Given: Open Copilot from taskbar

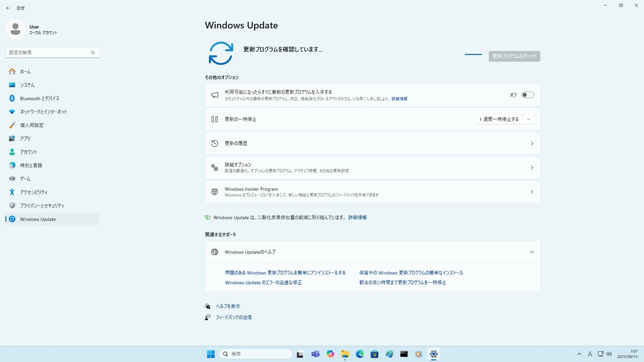Looking at the screenshot, I should tap(330, 354).
